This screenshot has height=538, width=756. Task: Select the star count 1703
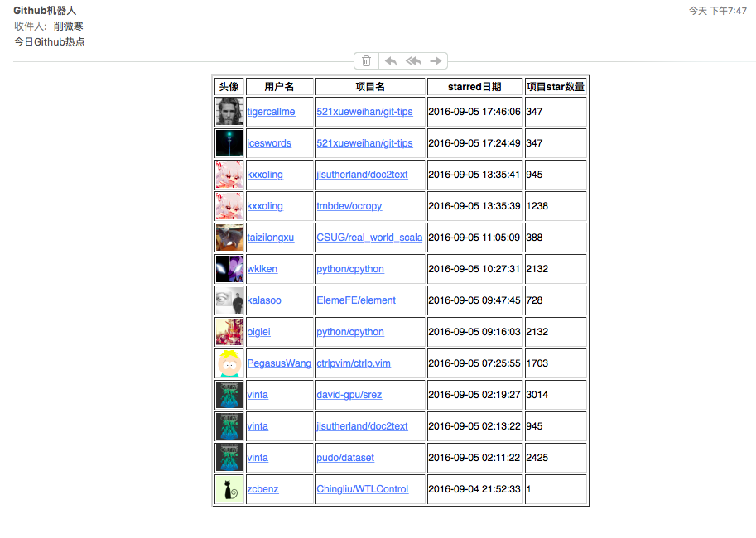coord(537,363)
